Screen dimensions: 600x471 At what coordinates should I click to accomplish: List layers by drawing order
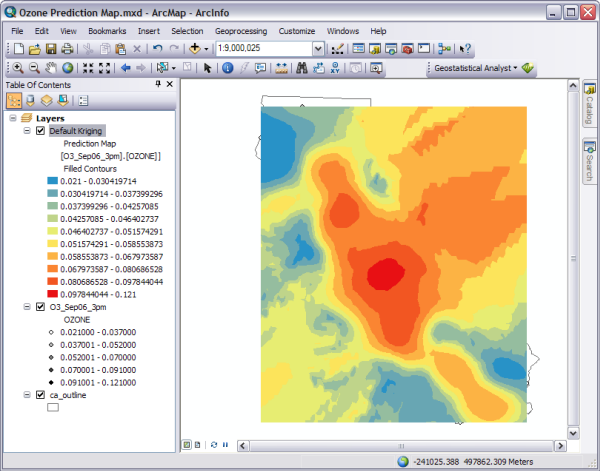14,101
